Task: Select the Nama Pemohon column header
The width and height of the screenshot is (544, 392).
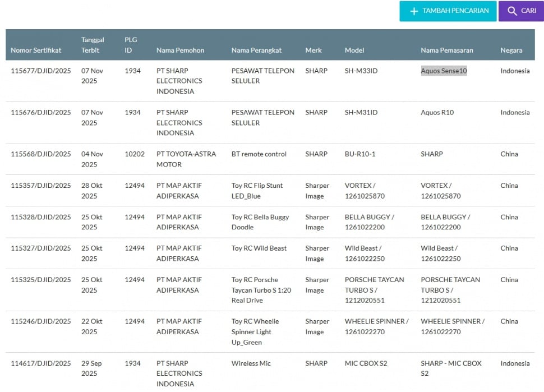Action: click(180, 50)
